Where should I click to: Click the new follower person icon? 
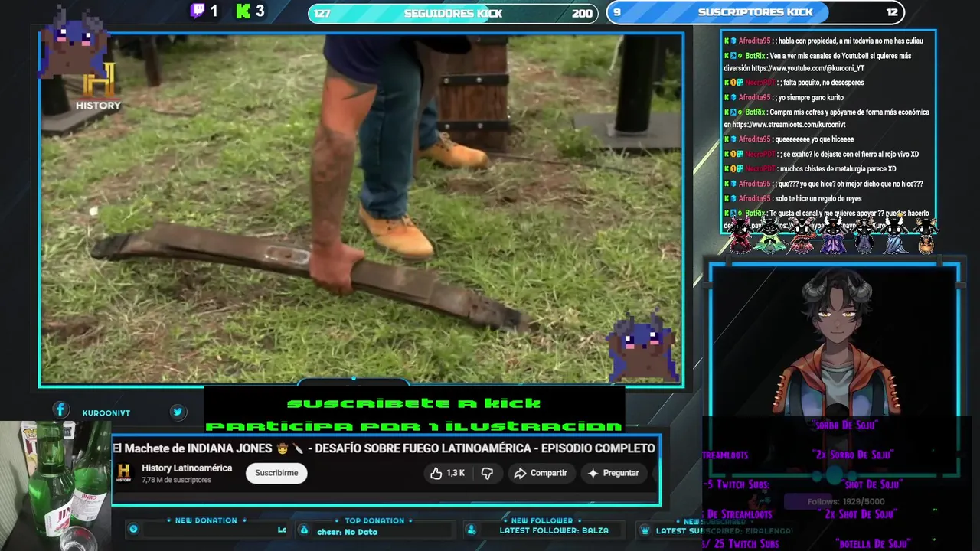click(472, 530)
